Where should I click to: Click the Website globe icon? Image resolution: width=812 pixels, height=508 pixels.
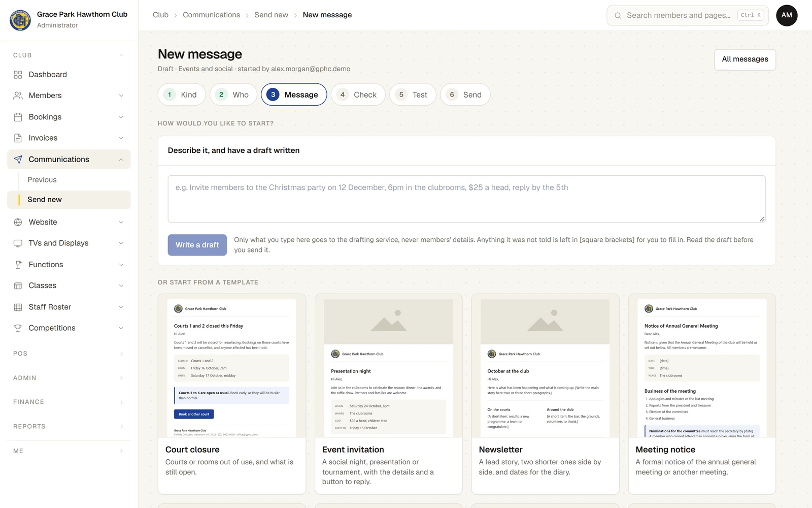pyautogui.click(x=18, y=222)
